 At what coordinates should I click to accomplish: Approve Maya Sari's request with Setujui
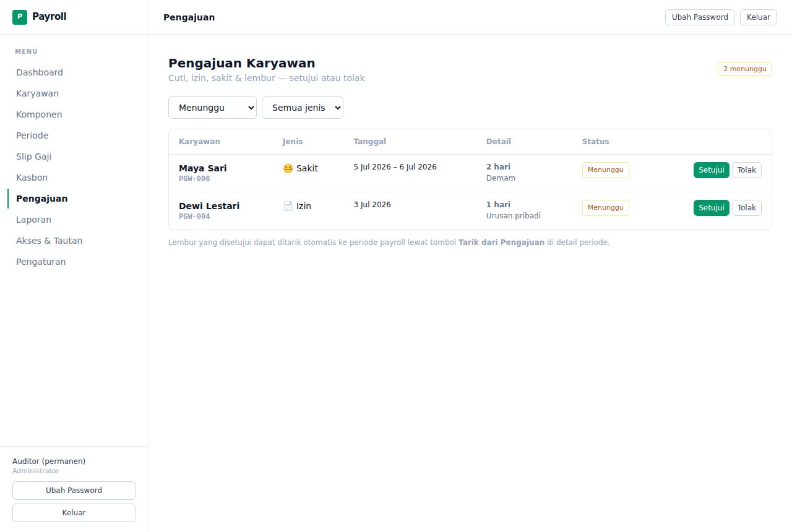pos(712,170)
